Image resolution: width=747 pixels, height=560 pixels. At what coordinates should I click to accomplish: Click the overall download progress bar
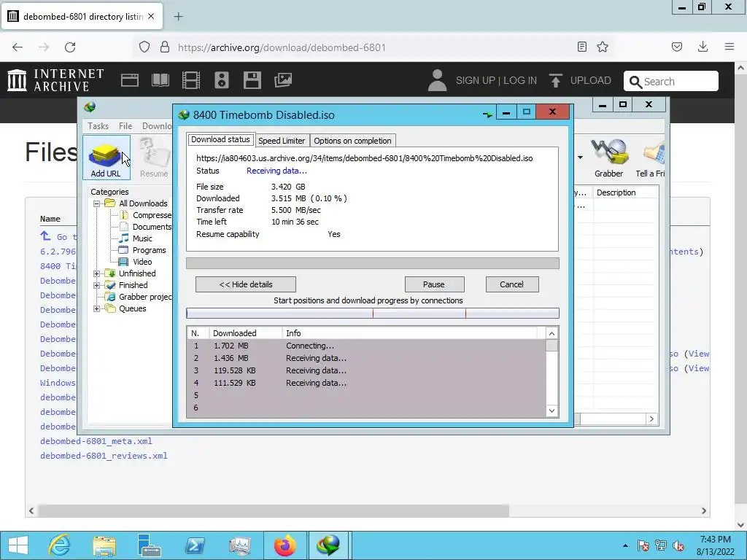click(x=373, y=263)
